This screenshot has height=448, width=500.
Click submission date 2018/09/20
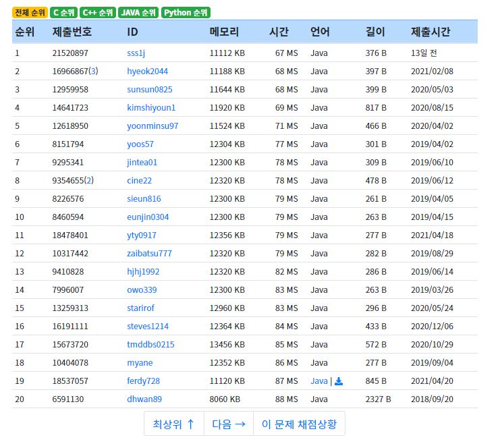[x=432, y=399]
